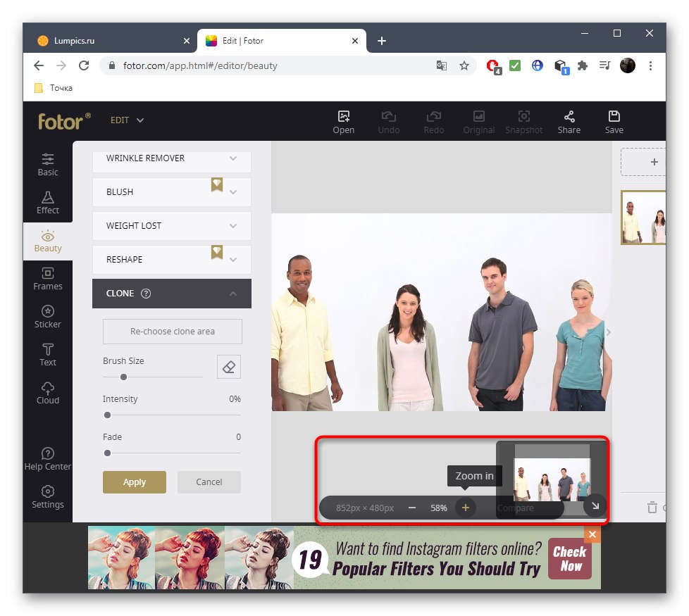Open the Sticker panel
The image size is (689, 616).
coord(47,317)
